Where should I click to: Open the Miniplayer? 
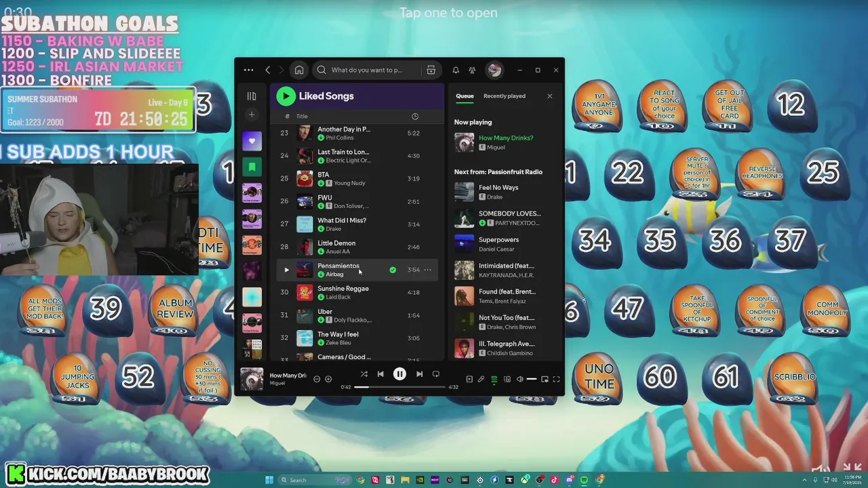545,380
